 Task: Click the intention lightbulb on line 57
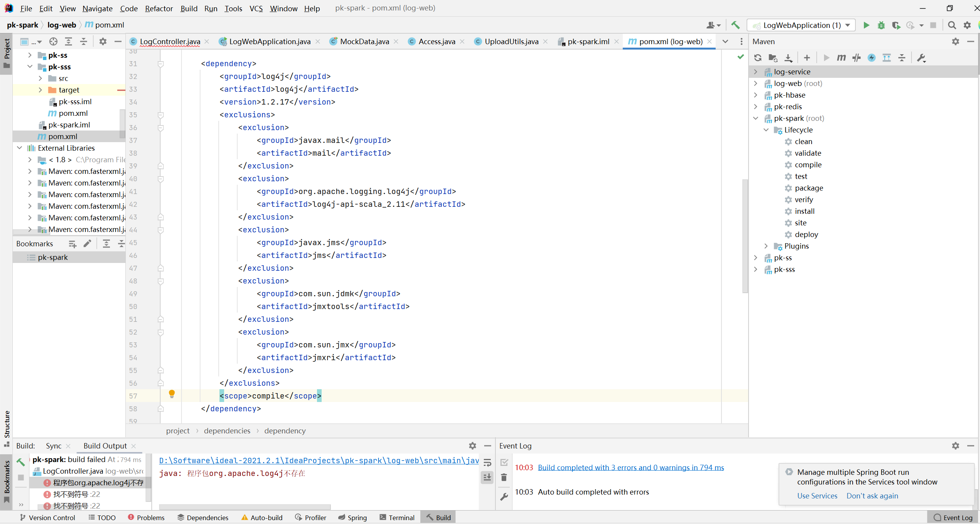[x=172, y=394]
